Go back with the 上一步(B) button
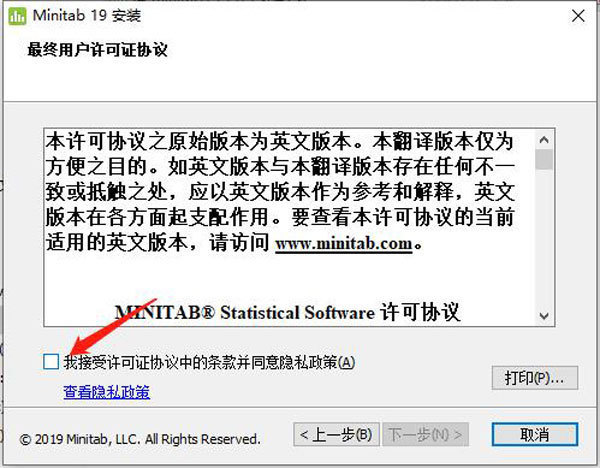This screenshot has width=600, height=468. [x=336, y=434]
